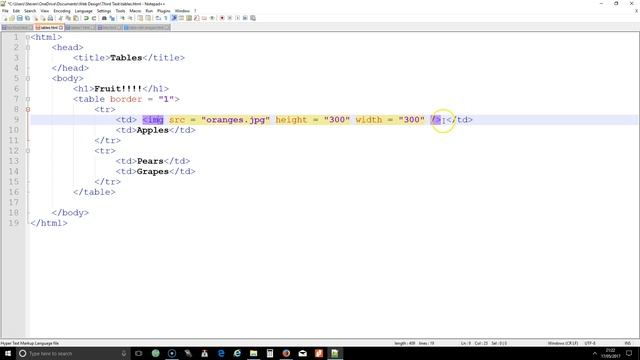Open the View menu
640x360 pixels.
(x=45, y=11)
